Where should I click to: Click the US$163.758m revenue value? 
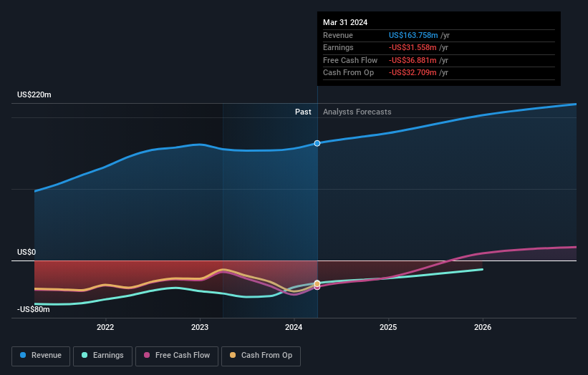[x=413, y=35]
